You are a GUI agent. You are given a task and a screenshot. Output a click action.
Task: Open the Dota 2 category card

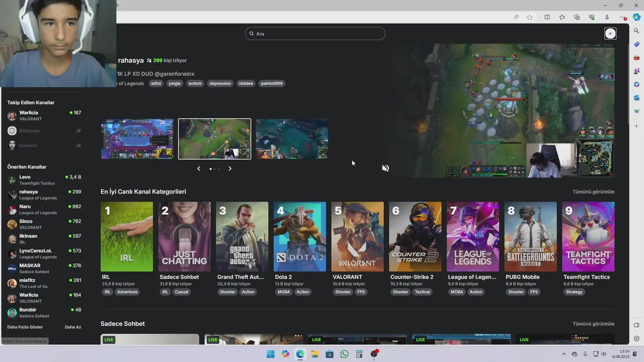coord(300,237)
